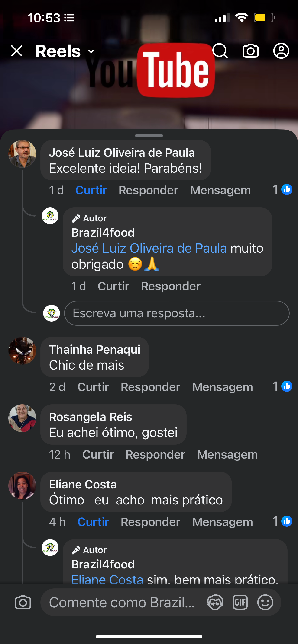This screenshot has height=644, width=298.
Task: Open the profile icon at top right
Action: tap(281, 51)
